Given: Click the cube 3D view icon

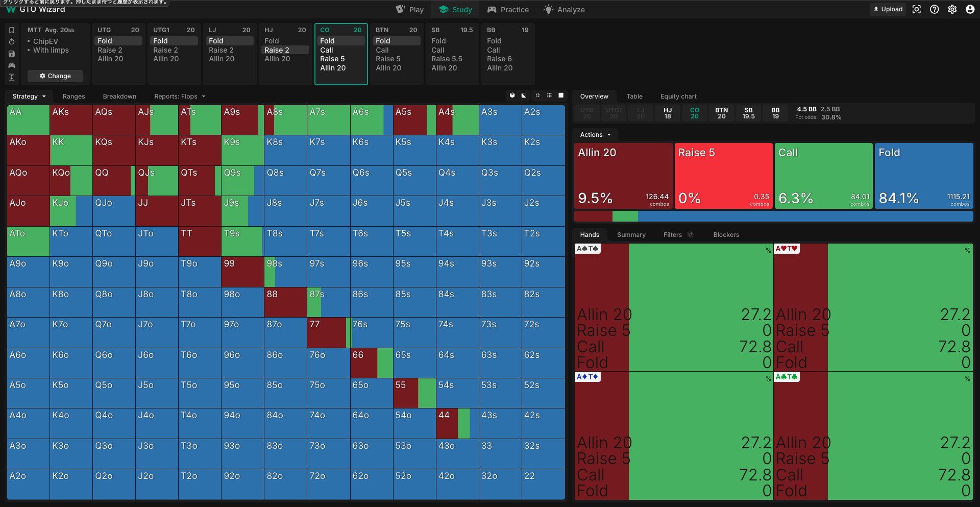Looking at the screenshot, I should (x=512, y=95).
